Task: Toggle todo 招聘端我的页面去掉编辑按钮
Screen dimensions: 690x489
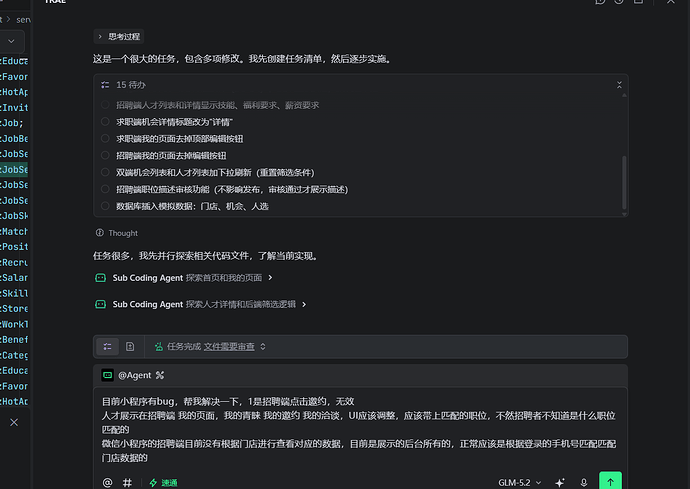Action: (105, 155)
